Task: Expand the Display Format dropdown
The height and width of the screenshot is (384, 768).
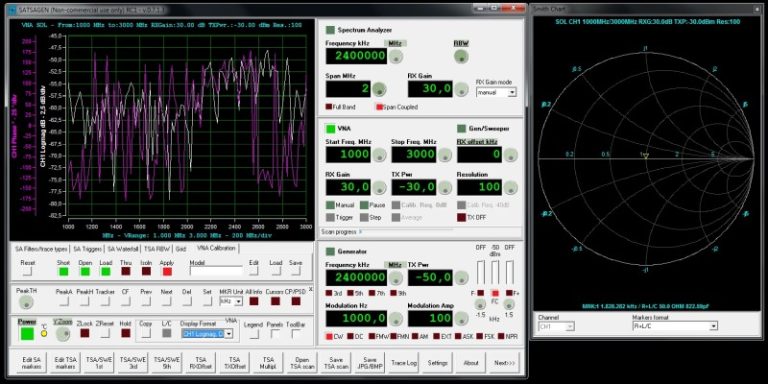Action: pyautogui.click(x=207, y=334)
